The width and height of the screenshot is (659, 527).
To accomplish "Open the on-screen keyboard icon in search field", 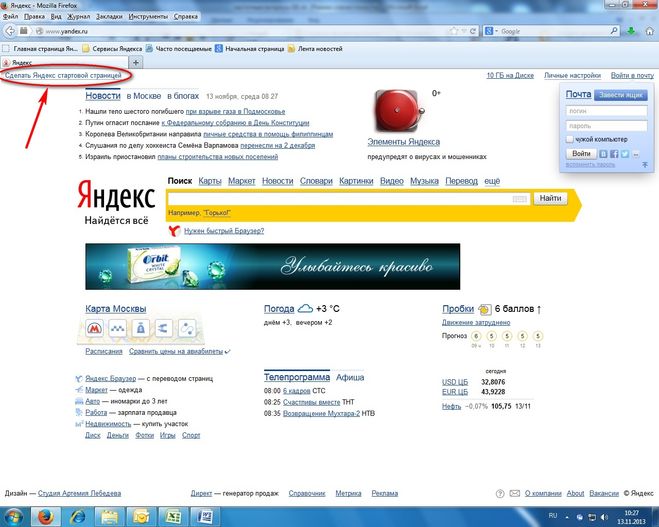I will (519, 199).
